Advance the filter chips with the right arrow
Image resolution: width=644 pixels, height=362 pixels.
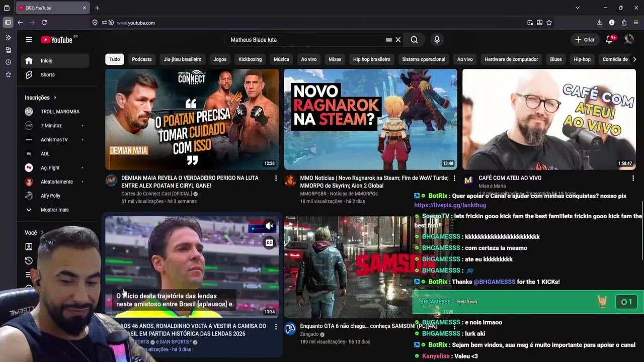click(634, 59)
